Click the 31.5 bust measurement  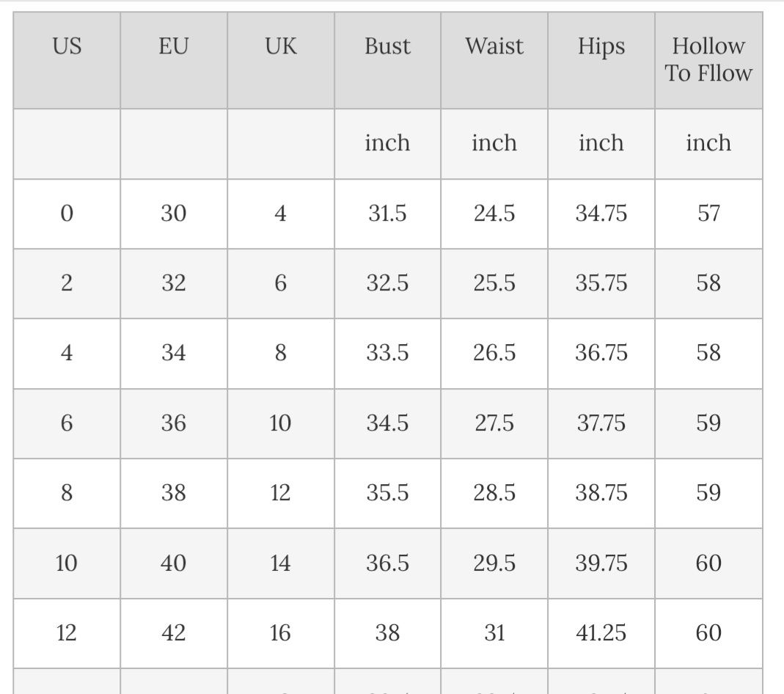387,213
